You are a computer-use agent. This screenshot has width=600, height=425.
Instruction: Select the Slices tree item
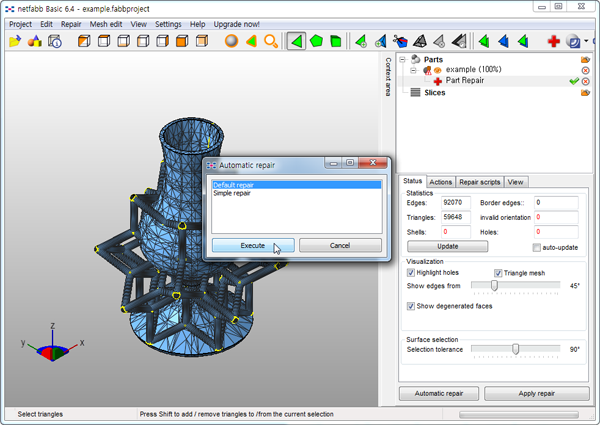click(x=435, y=93)
